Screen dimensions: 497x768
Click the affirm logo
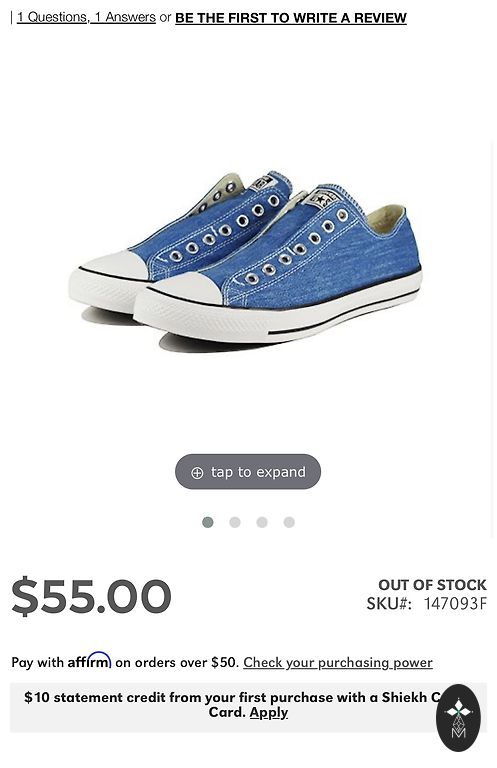[89, 660]
